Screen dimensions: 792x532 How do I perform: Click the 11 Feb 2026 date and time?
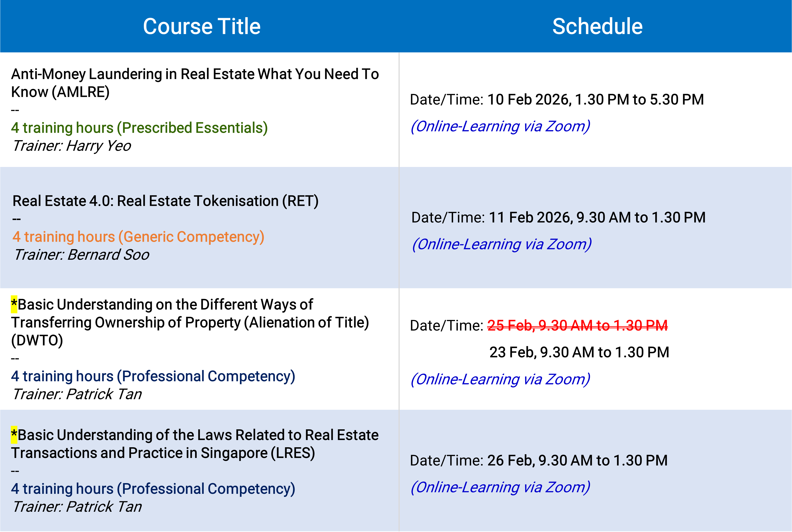click(x=597, y=217)
